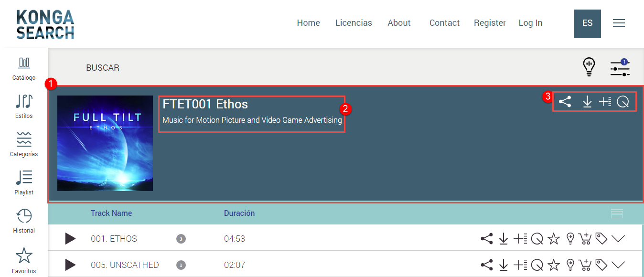The height and width of the screenshot is (277, 644).
Task: Open Contact in top navigation
Action: tap(444, 23)
